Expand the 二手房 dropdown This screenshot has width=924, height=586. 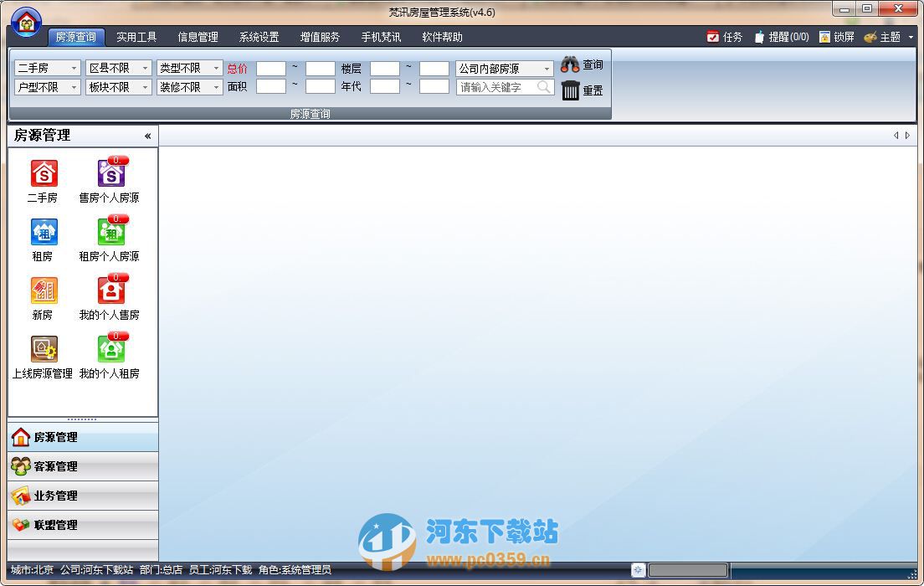click(x=74, y=69)
